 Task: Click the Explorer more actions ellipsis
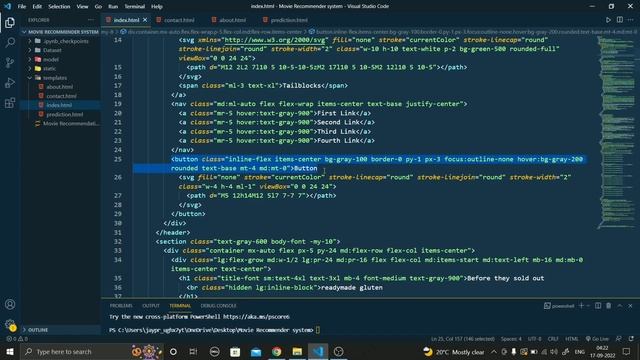(x=91, y=20)
